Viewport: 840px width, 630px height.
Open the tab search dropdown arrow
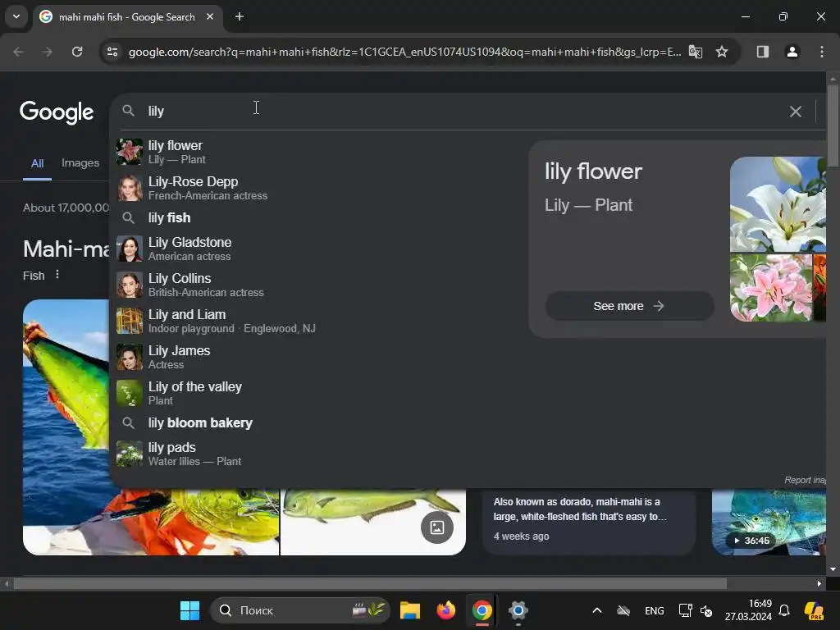16,16
